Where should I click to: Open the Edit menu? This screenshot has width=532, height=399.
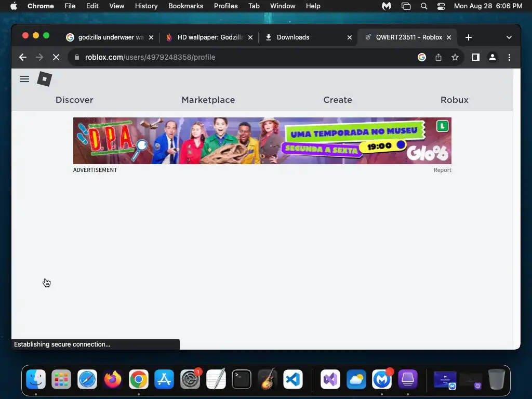pos(92,6)
